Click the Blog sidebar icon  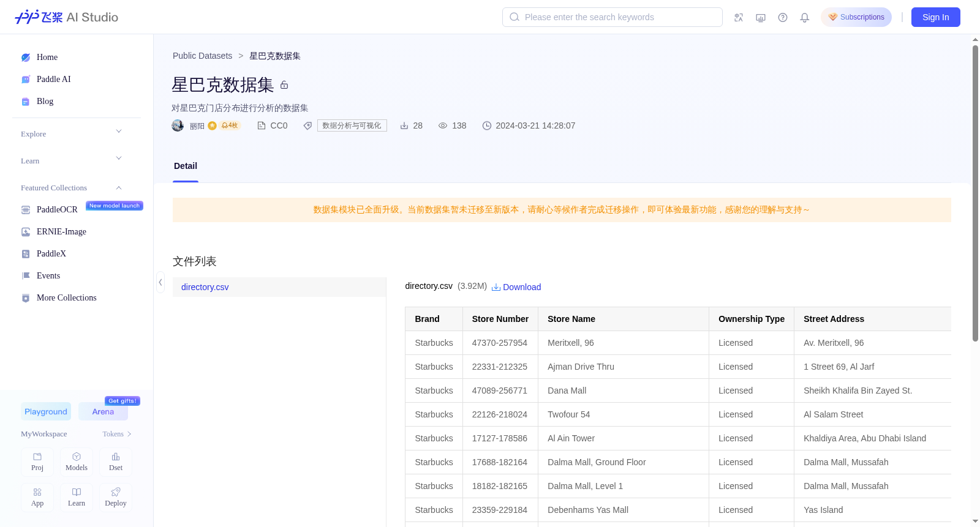pyautogui.click(x=26, y=102)
